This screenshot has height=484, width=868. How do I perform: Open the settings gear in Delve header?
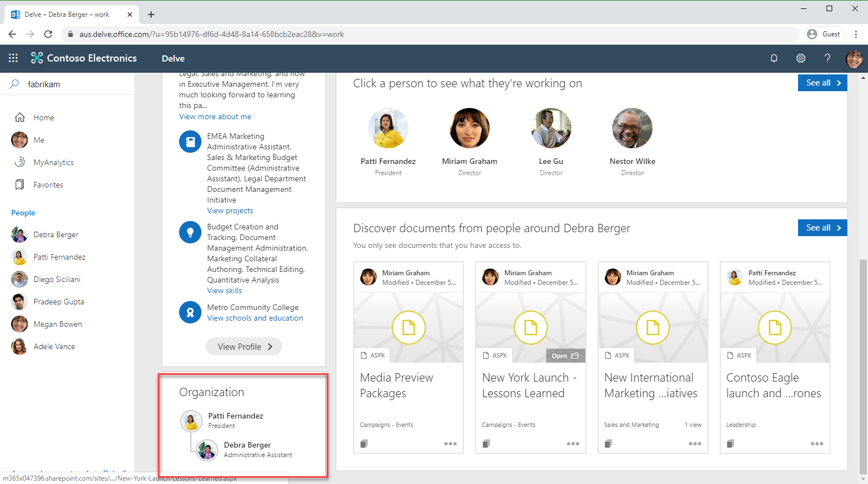pyautogui.click(x=801, y=58)
